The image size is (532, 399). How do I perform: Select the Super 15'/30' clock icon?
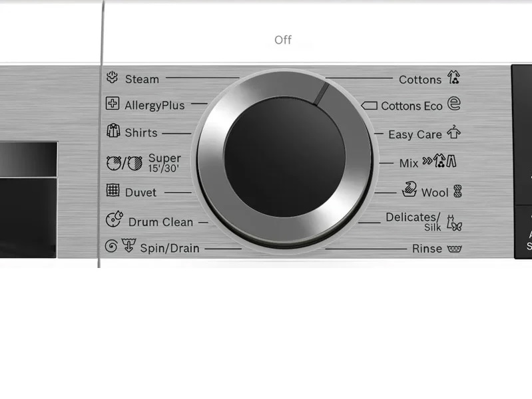click(125, 163)
